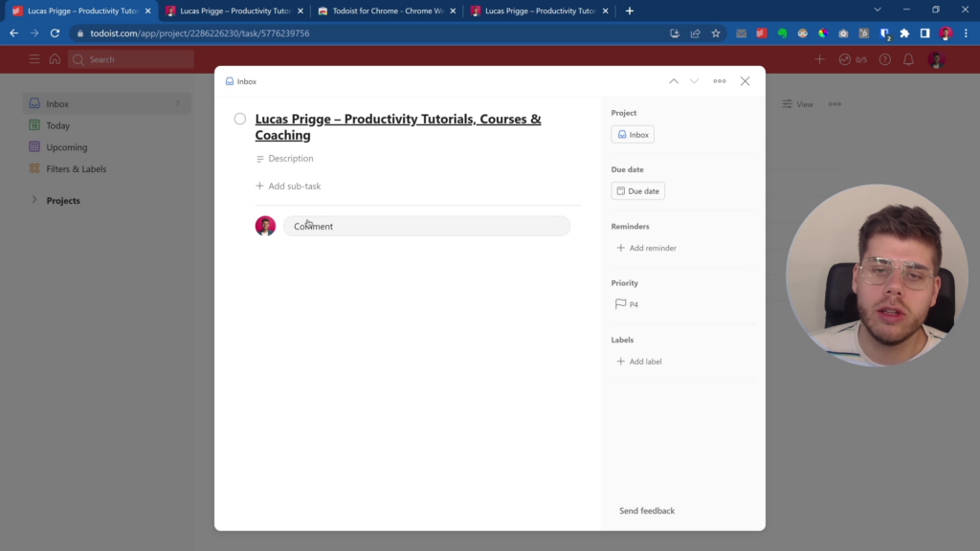Bookmark this page with the star
The image size is (980, 551).
[x=716, y=33]
